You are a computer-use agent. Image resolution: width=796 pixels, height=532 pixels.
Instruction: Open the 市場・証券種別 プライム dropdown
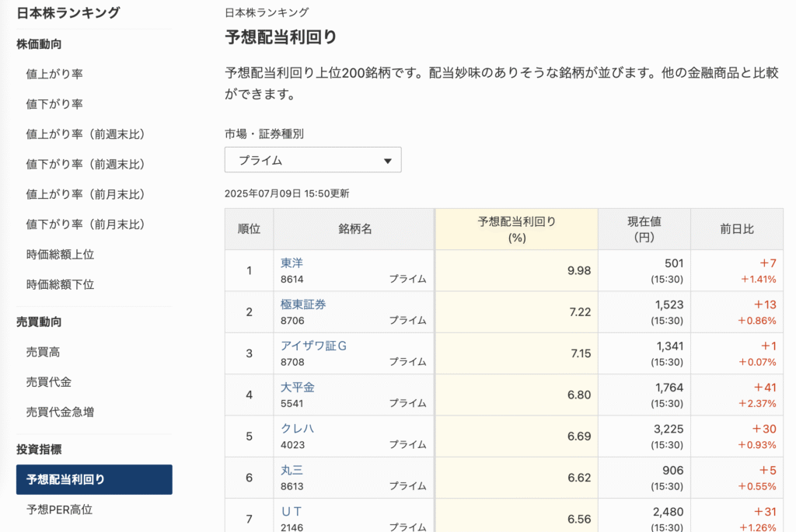pos(312,160)
